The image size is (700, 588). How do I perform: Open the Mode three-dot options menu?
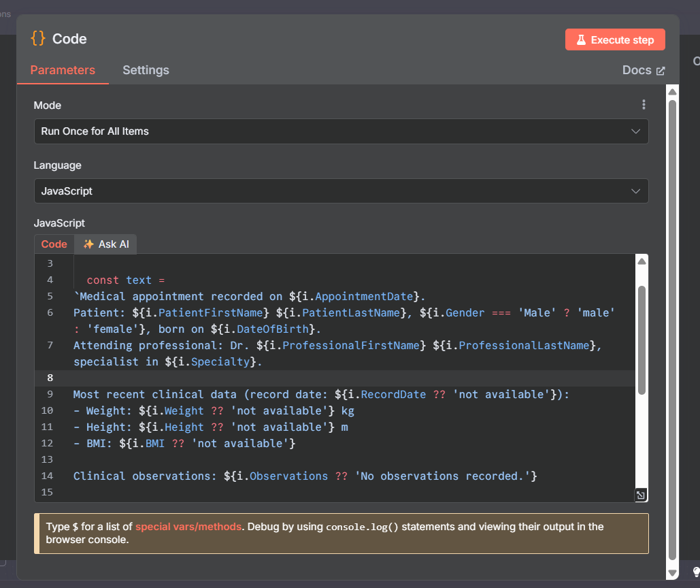click(644, 105)
